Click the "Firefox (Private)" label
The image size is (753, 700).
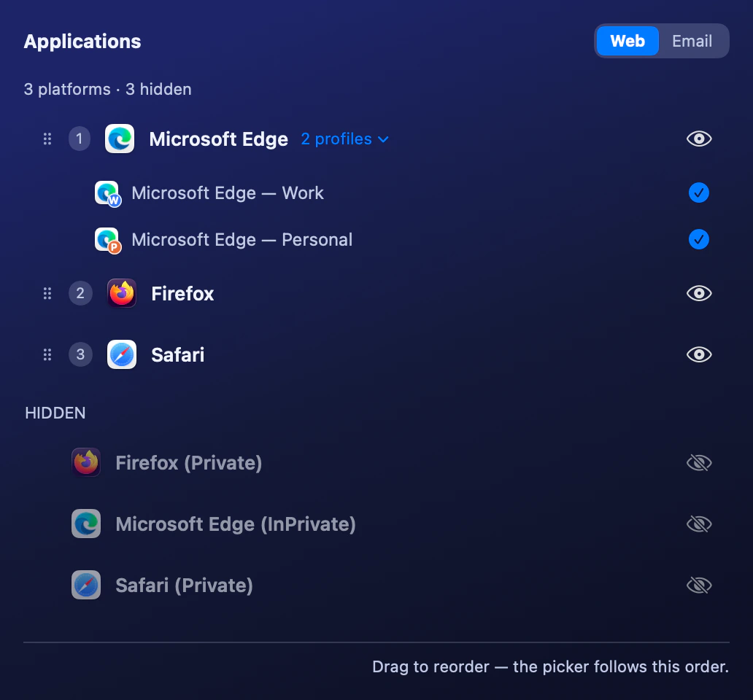pos(189,463)
